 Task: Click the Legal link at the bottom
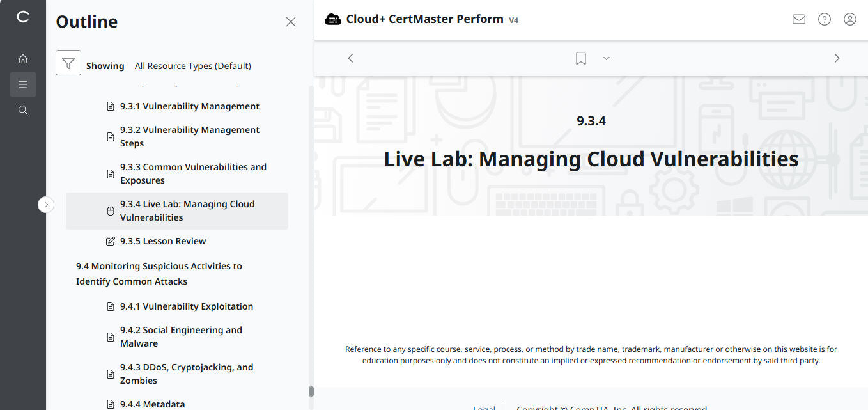pos(484,407)
